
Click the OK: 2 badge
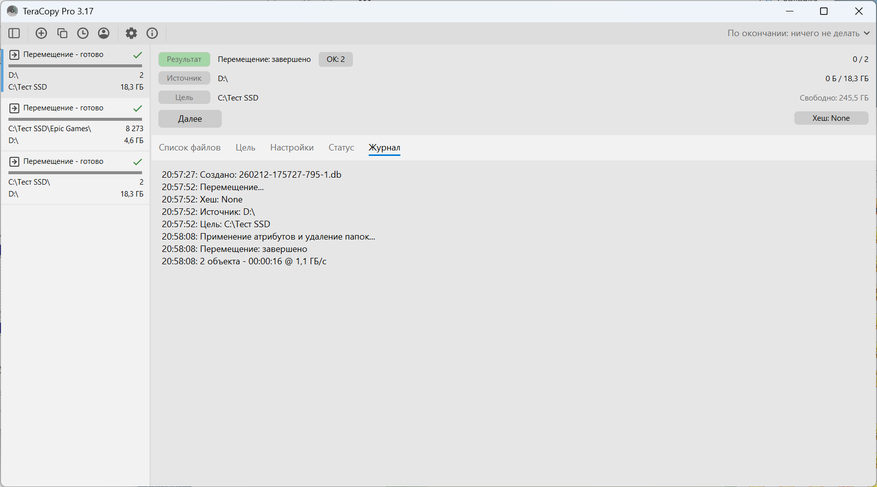click(336, 59)
